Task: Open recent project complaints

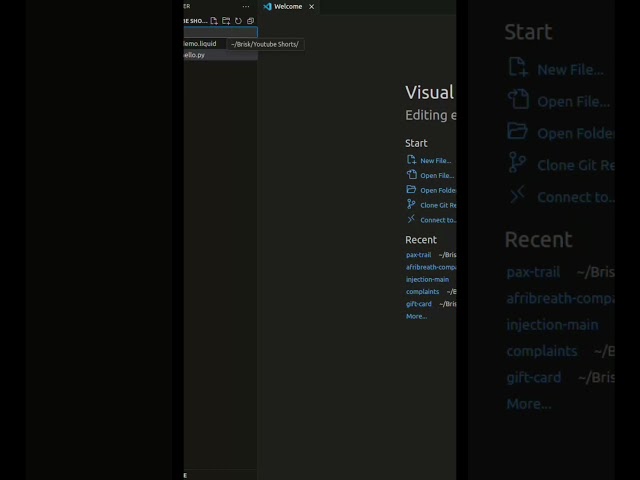Action: pyautogui.click(x=422, y=291)
